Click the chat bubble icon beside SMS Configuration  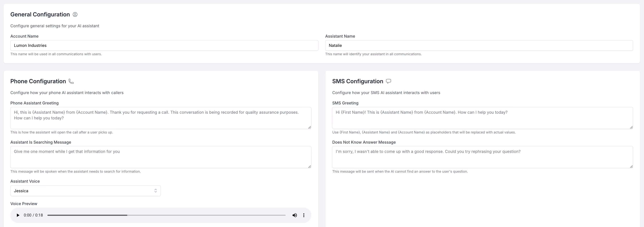388,81
